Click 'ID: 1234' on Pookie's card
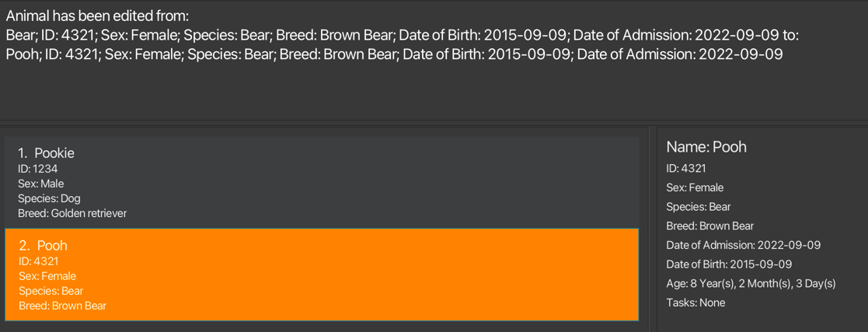Screen dimensions: 868x332 pos(38,169)
